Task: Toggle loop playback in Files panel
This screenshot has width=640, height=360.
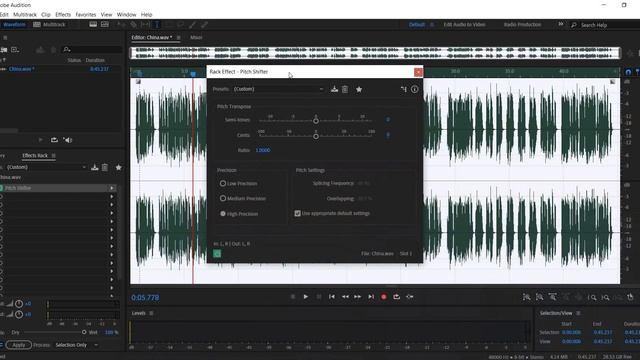Action: [x=54, y=140]
